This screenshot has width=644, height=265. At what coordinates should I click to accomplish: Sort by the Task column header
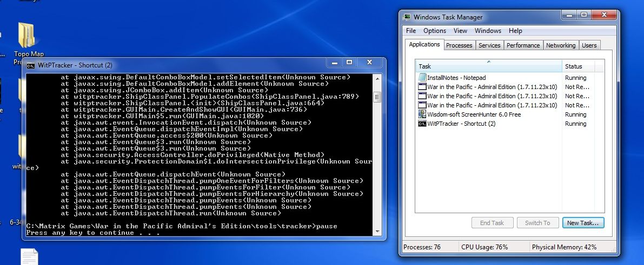489,66
